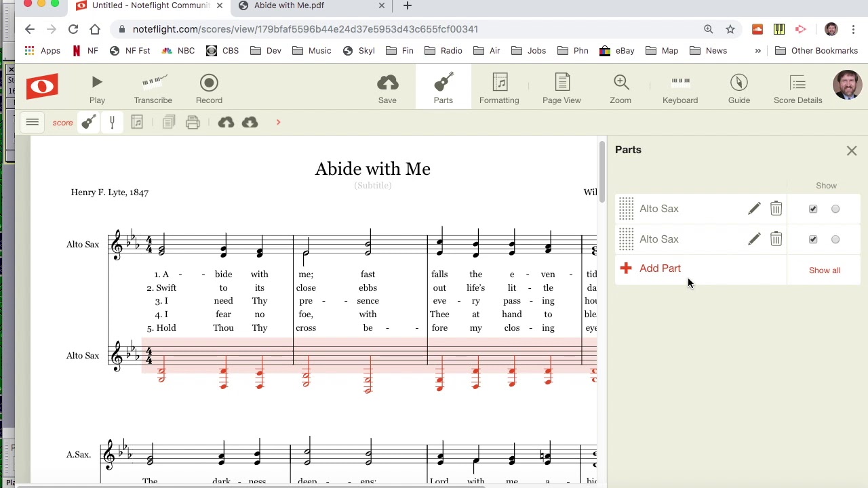Click lyricist text Henry F. Lyte, 1847
Image resolution: width=868 pixels, height=488 pixels.
(x=110, y=192)
